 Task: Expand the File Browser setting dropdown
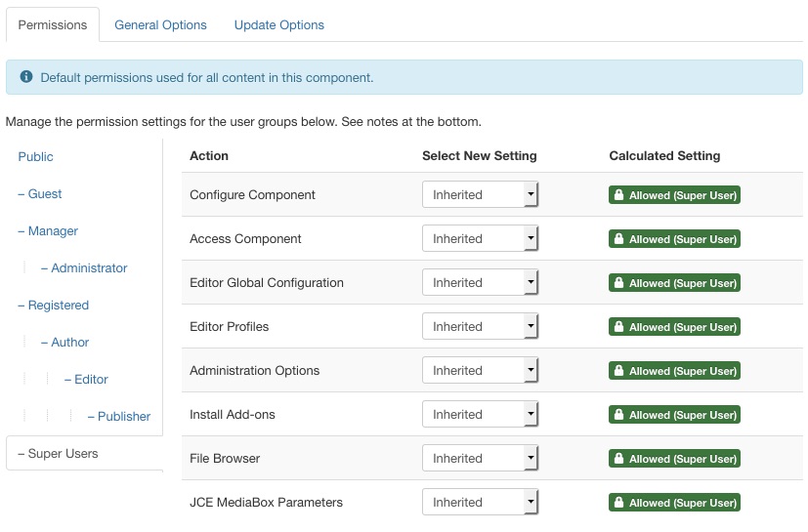coord(480,459)
